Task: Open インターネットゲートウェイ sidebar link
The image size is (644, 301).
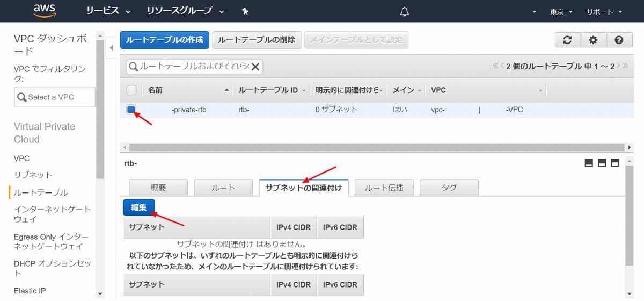Action: point(52,214)
